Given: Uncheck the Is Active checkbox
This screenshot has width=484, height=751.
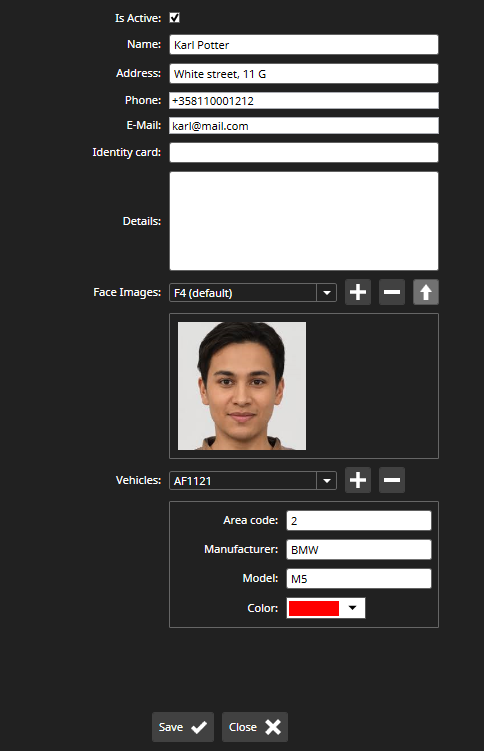Looking at the screenshot, I should tap(175, 18).
